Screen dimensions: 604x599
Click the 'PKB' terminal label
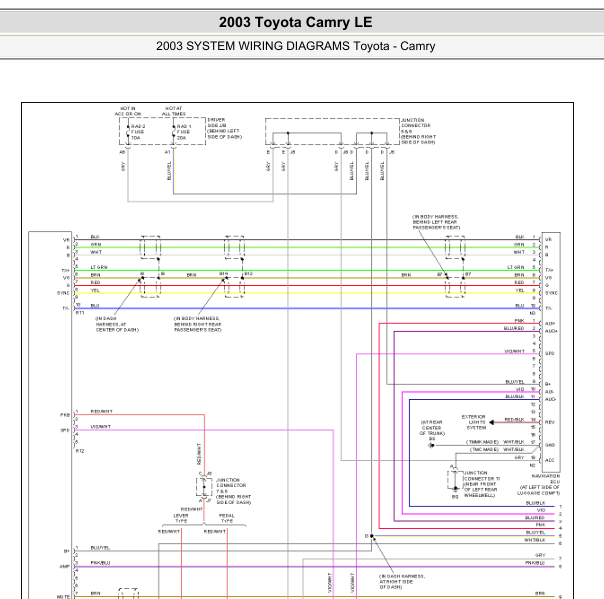click(x=65, y=415)
